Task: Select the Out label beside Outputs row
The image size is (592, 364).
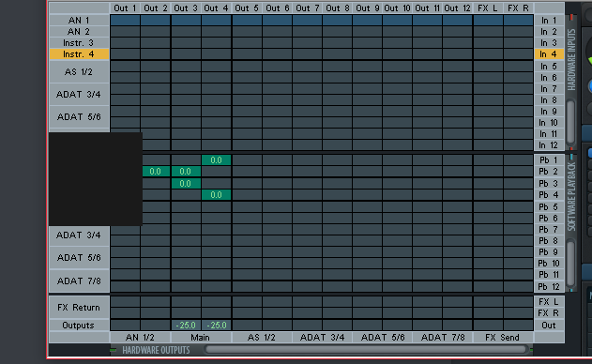Action: (x=549, y=326)
